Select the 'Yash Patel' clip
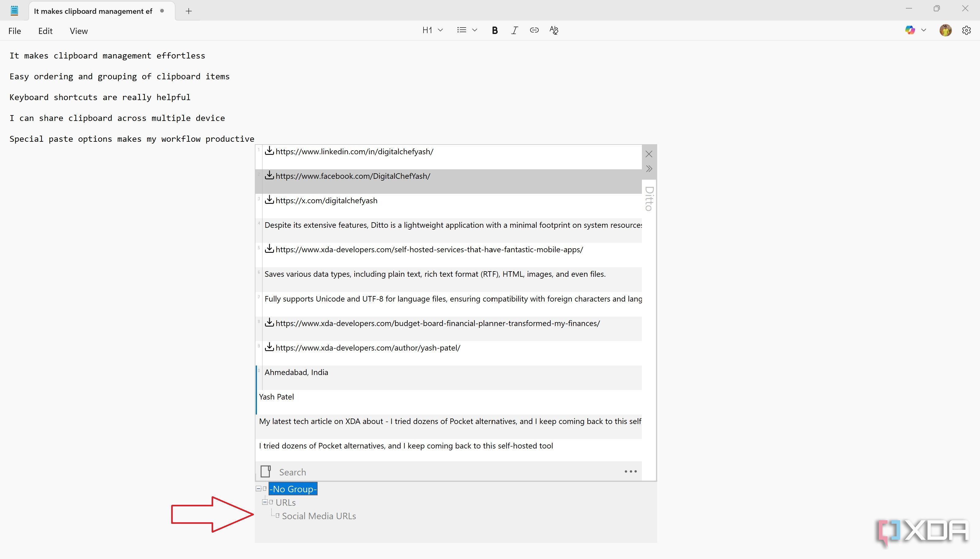Viewport: 980px width, 559px height. coord(449,402)
